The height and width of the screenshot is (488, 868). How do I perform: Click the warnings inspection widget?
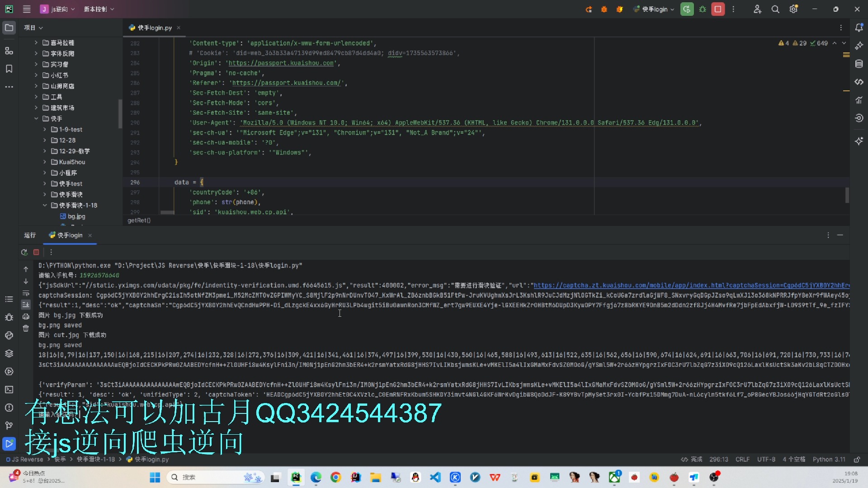803,43
